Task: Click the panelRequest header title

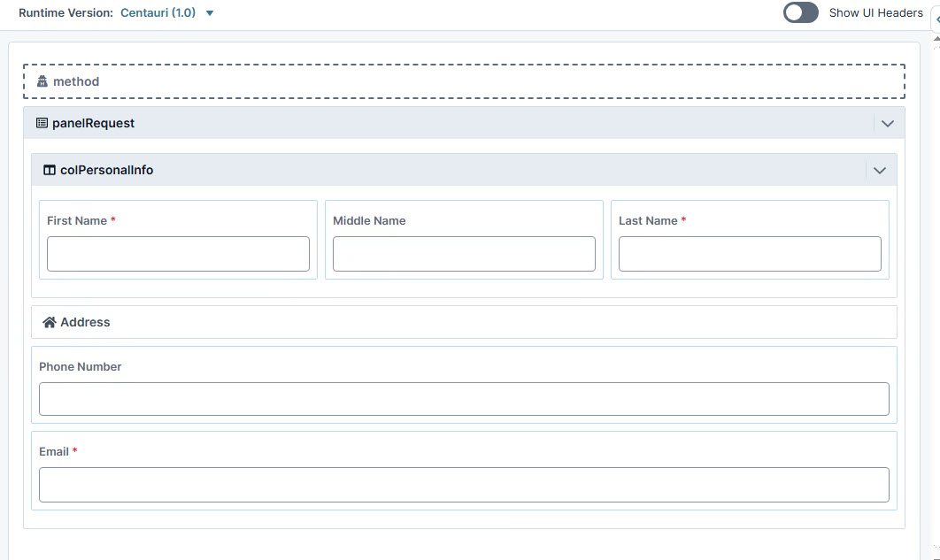Action: pyautogui.click(x=93, y=123)
